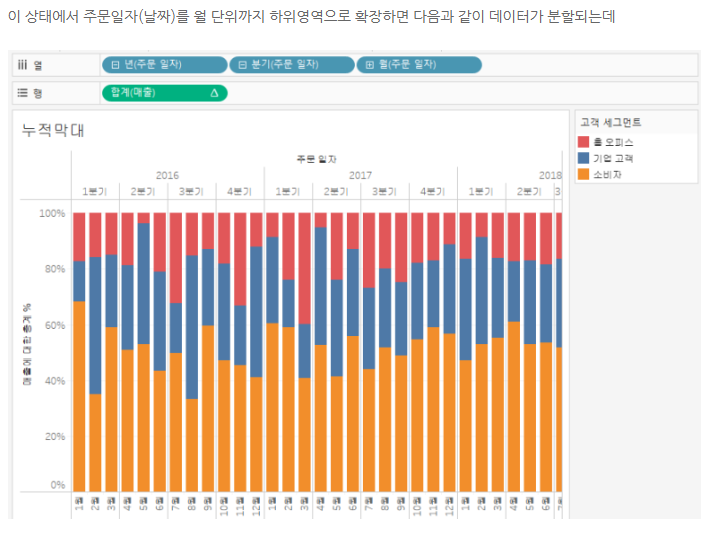The height and width of the screenshot is (548, 705).
Task: Click the vertical axis title beside percentages
Action: [27, 344]
